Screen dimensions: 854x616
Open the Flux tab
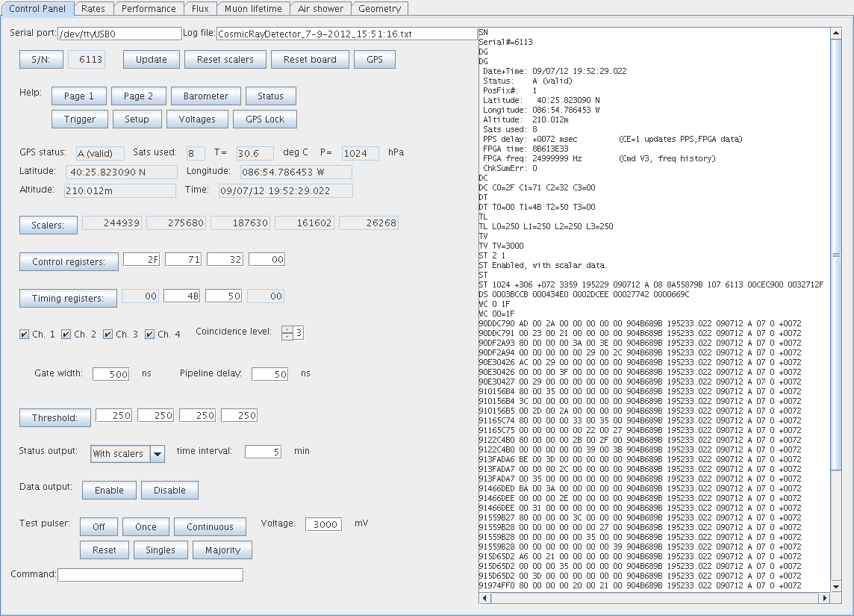[201, 9]
